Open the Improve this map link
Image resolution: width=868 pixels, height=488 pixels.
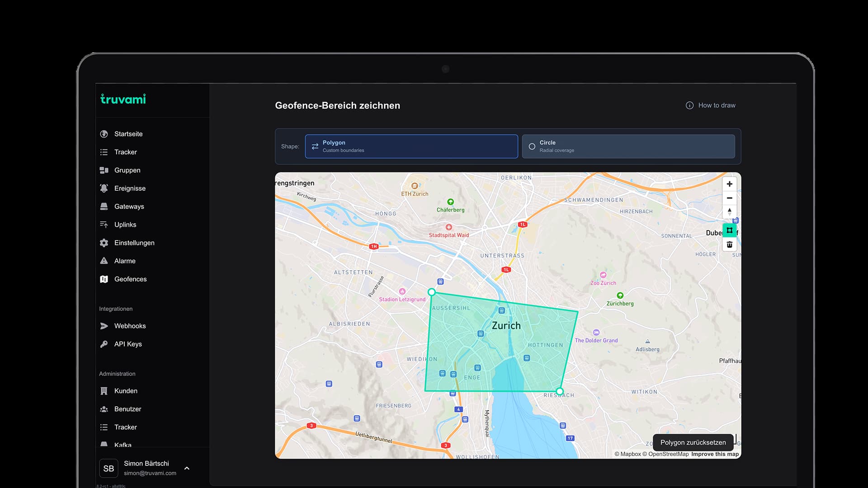click(715, 454)
